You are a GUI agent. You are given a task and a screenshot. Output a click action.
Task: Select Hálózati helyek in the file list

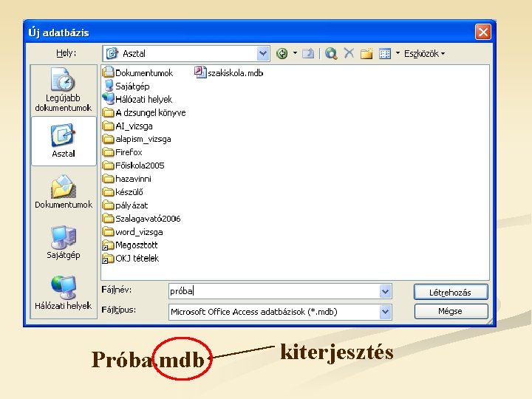[137, 100]
